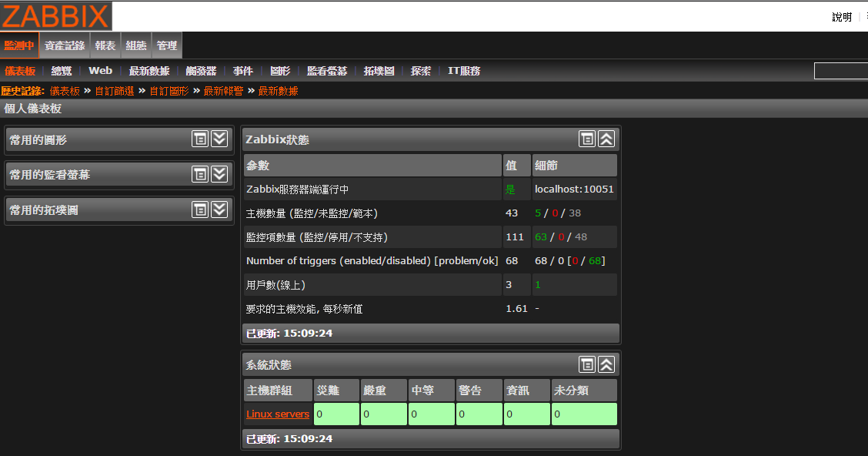868x456 pixels.
Task: Open menu icon of 常用的監看螢幕 widget
Action: point(200,174)
